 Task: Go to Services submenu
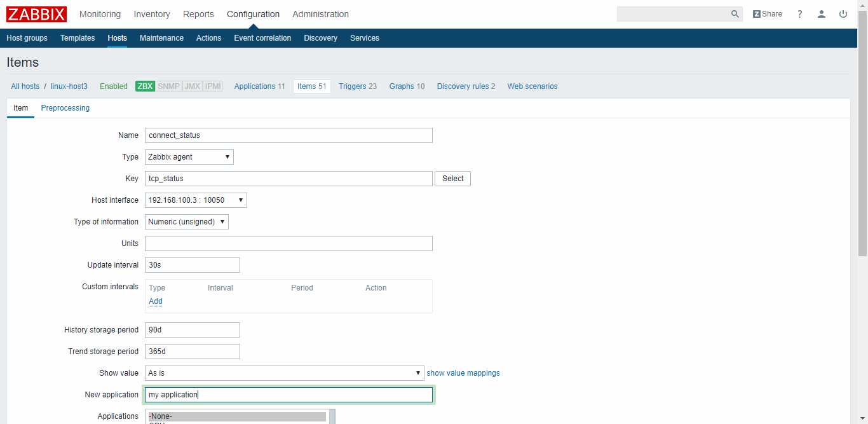pos(364,38)
